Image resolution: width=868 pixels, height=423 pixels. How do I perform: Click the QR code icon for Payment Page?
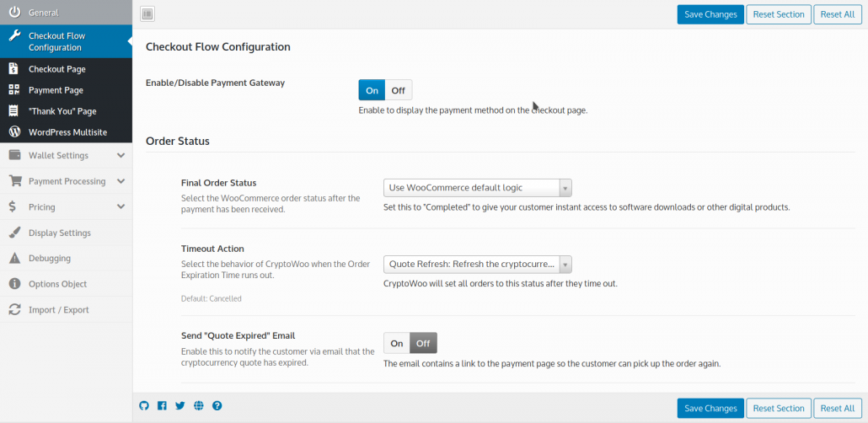coord(14,90)
